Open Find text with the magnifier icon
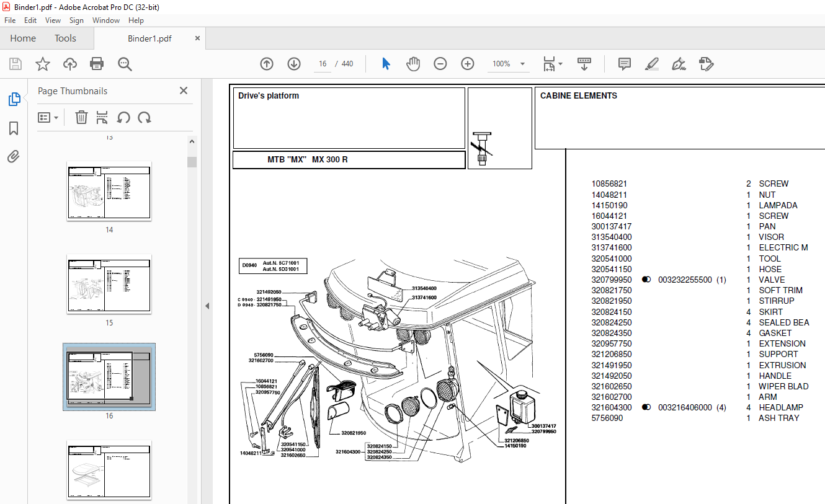Image resolution: width=825 pixels, height=504 pixels. click(125, 64)
